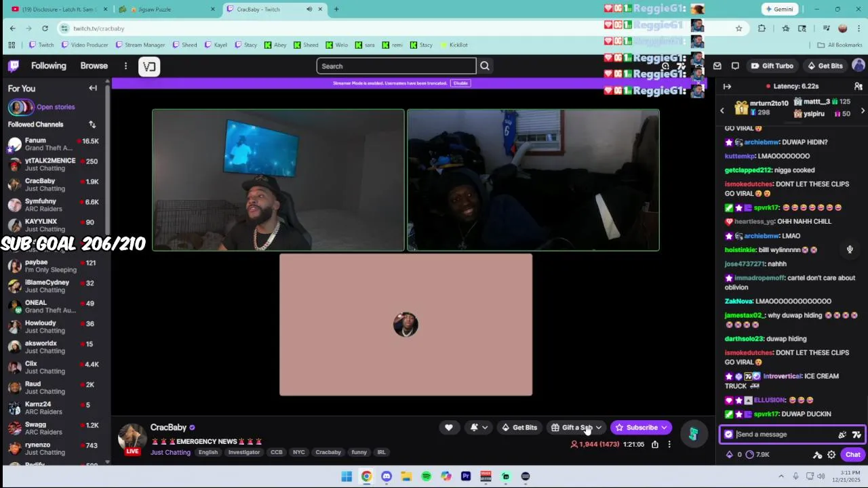Screen dimensions: 868x488
Task: Select the funny tag
Action: [x=359, y=452]
